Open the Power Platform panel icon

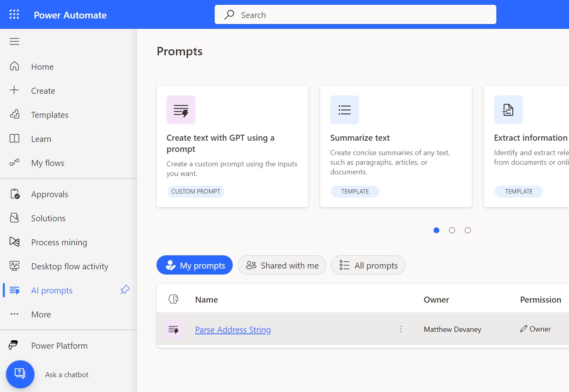14,345
